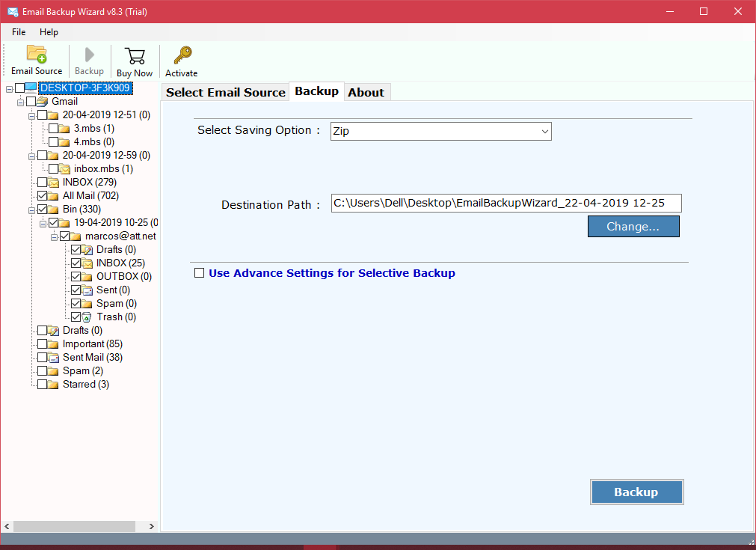756x550 pixels.
Task: Collapse the 19-04-2019 10-25 folder node
Action: tap(43, 224)
